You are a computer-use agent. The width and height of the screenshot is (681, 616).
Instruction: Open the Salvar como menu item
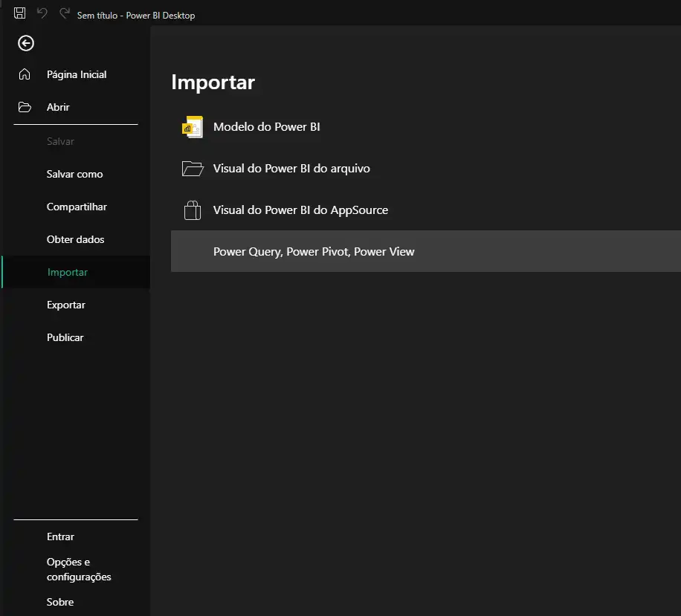click(74, 174)
